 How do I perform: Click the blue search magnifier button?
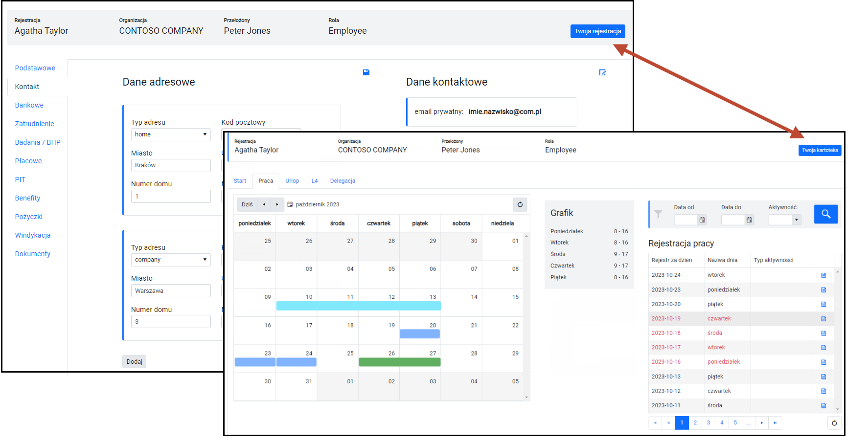[826, 214]
